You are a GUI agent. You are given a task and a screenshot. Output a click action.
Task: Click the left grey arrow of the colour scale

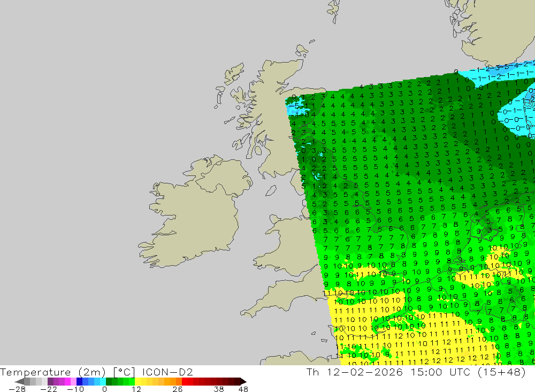click(19, 381)
